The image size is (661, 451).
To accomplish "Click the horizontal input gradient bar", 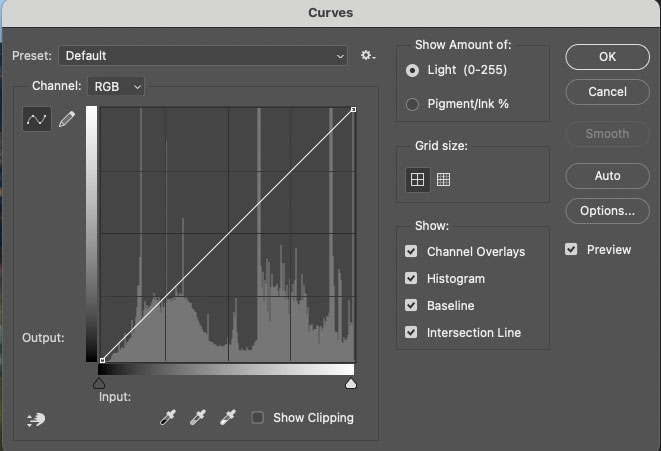I will click(x=226, y=370).
